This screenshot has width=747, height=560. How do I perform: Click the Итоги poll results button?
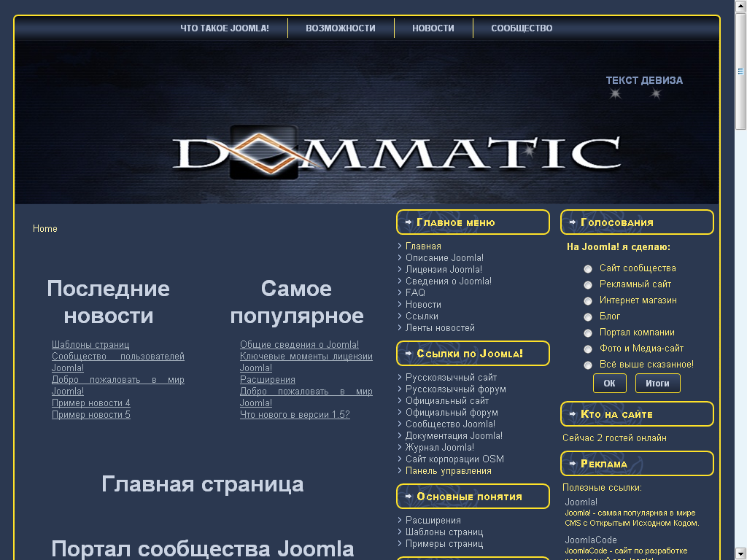(657, 383)
